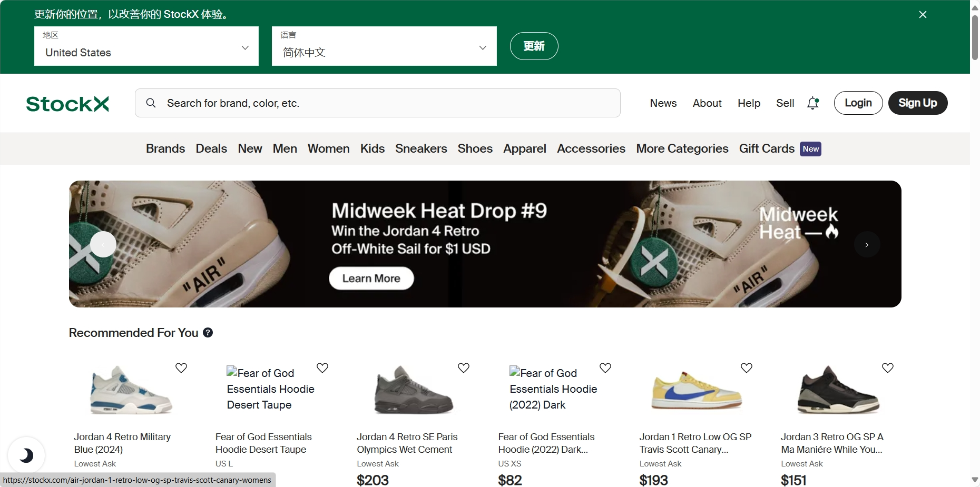Click the scrollbar down arrow
Viewport: 980px width, 487px height.
click(975, 480)
